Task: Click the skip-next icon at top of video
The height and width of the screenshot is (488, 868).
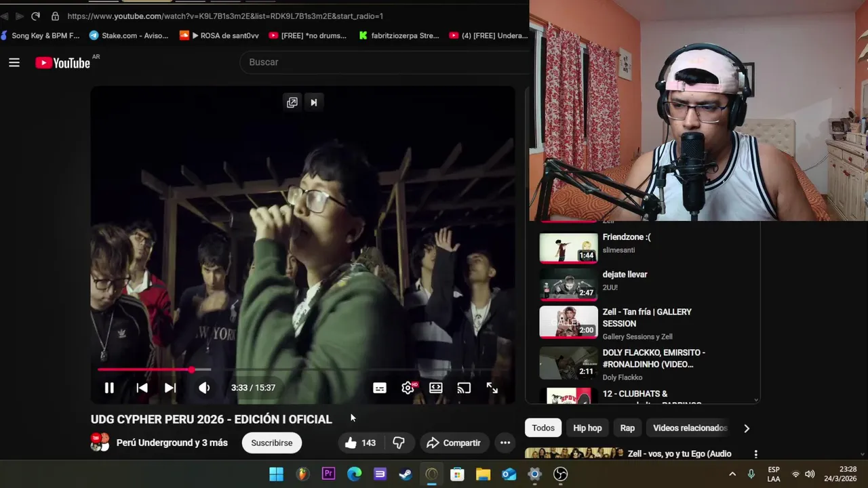Action: 314,102
